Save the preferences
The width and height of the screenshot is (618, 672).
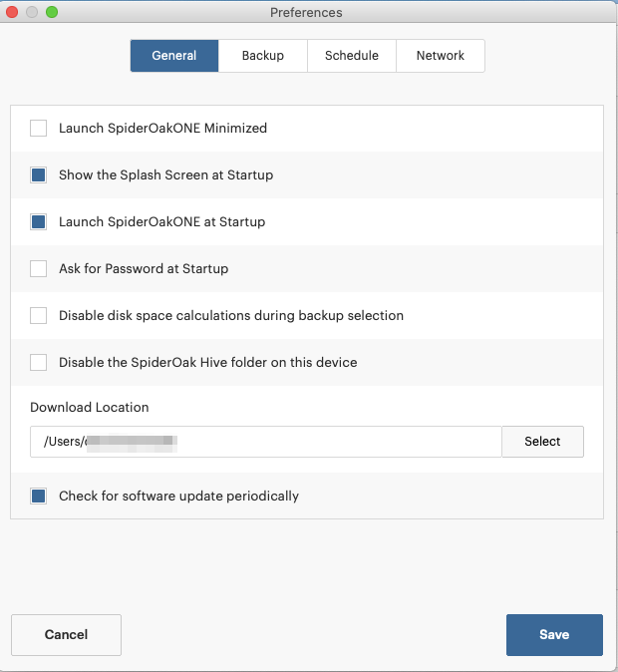554,635
